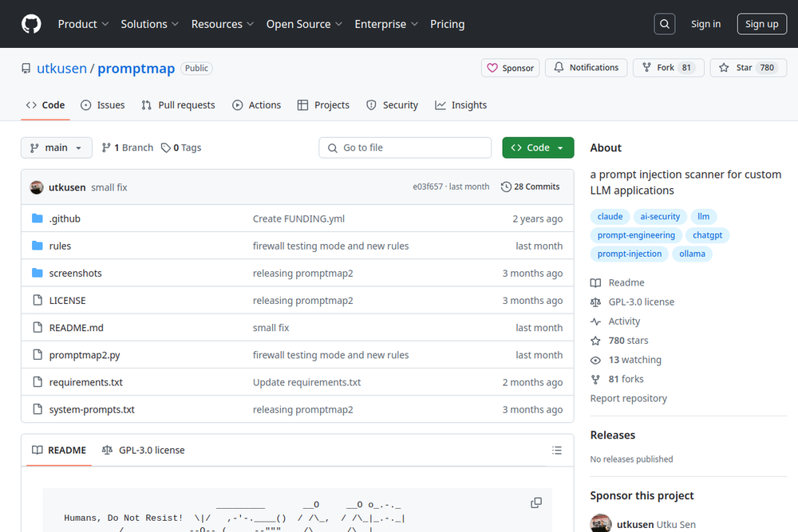Click utkusen avatar in commit row
This screenshot has width=798, height=532.
coord(37,187)
